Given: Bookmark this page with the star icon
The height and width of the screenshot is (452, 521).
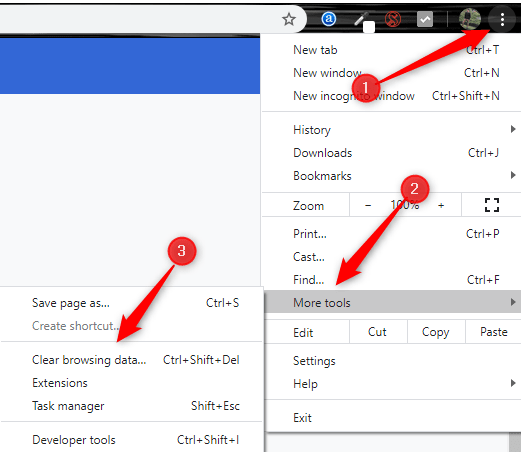Looking at the screenshot, I should (x=289, y=19).
